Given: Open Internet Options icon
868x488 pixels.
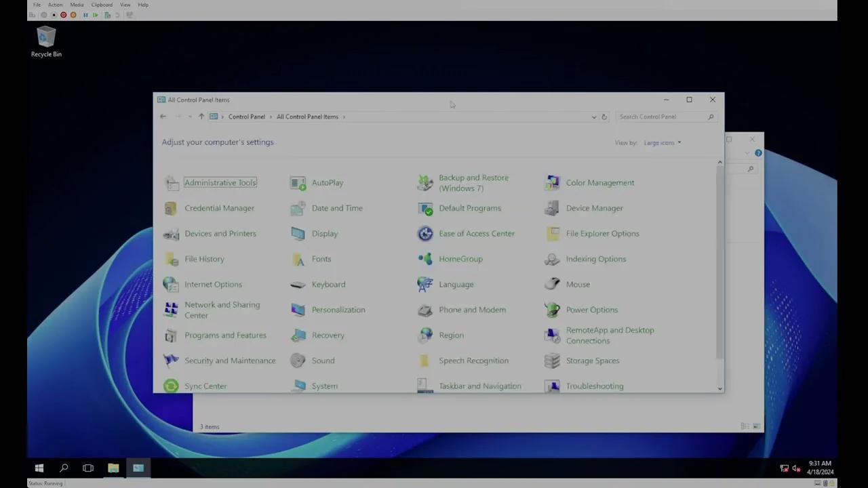Looking at the screenshot, I should [x=171, y=285].
